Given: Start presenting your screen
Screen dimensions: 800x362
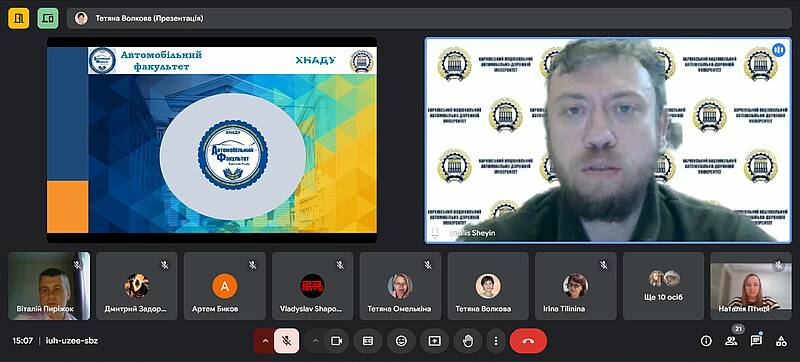Looking at the screenshot, I should point(434,341).
